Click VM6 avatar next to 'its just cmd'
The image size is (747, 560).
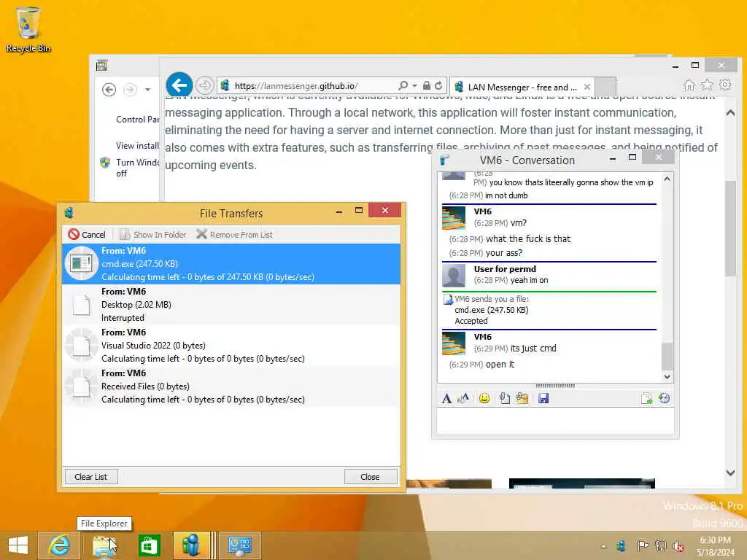click(x=454, y=343)
